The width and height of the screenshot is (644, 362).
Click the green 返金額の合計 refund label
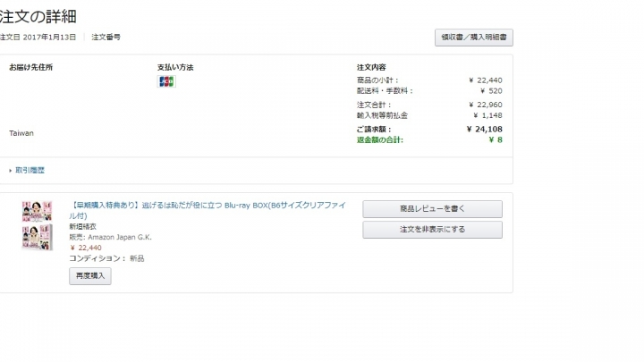(x=380, y=140)
